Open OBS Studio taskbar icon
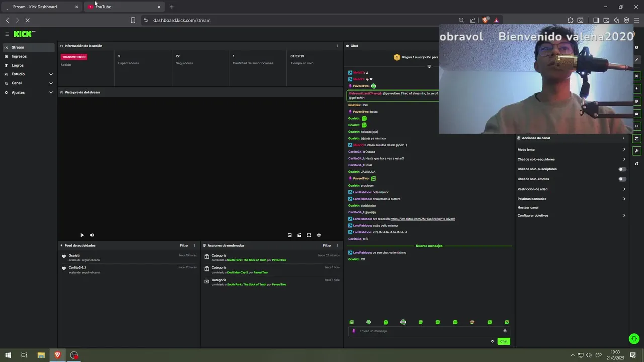This screenshot has width=644, height=362. [x=74, y=355]
